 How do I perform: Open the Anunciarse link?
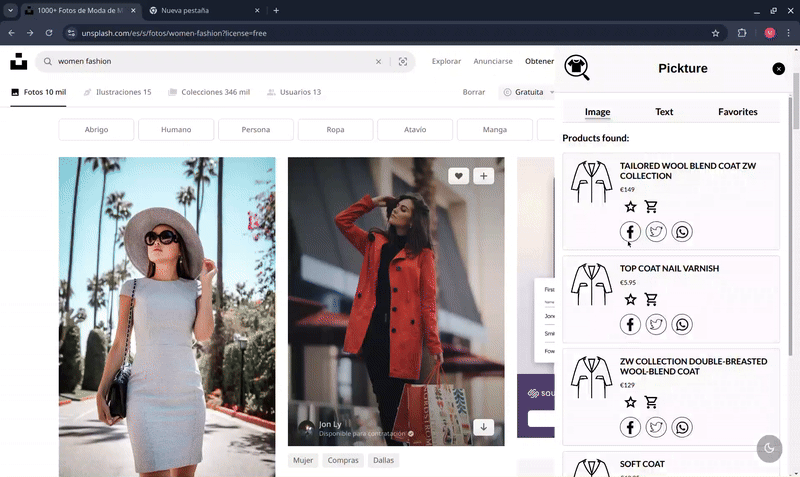click(493, 61)
